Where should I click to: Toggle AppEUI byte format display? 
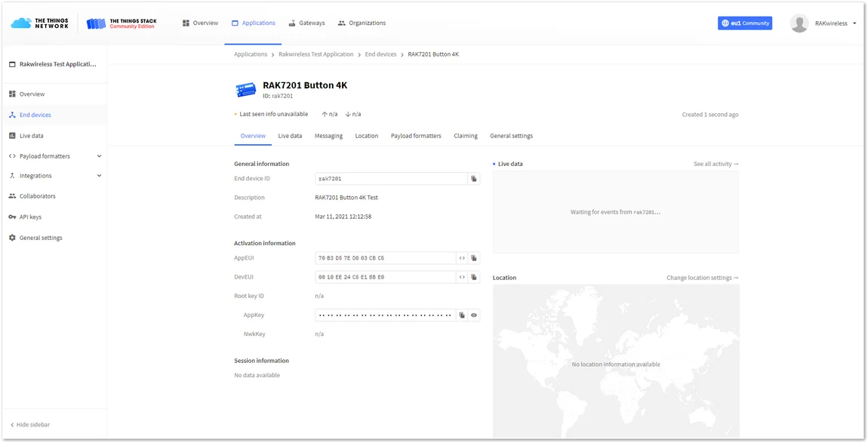click(x=462, y=258)
